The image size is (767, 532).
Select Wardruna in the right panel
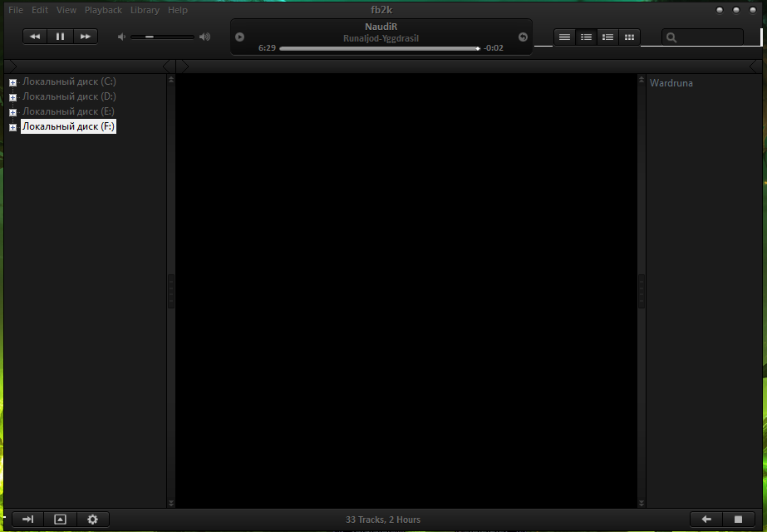(x=671, y=83)
